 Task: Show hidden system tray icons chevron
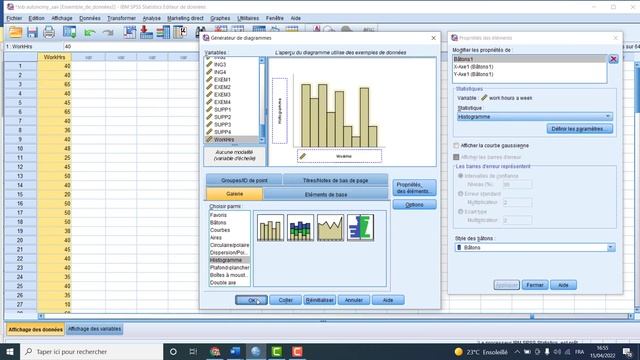[517, 351]
